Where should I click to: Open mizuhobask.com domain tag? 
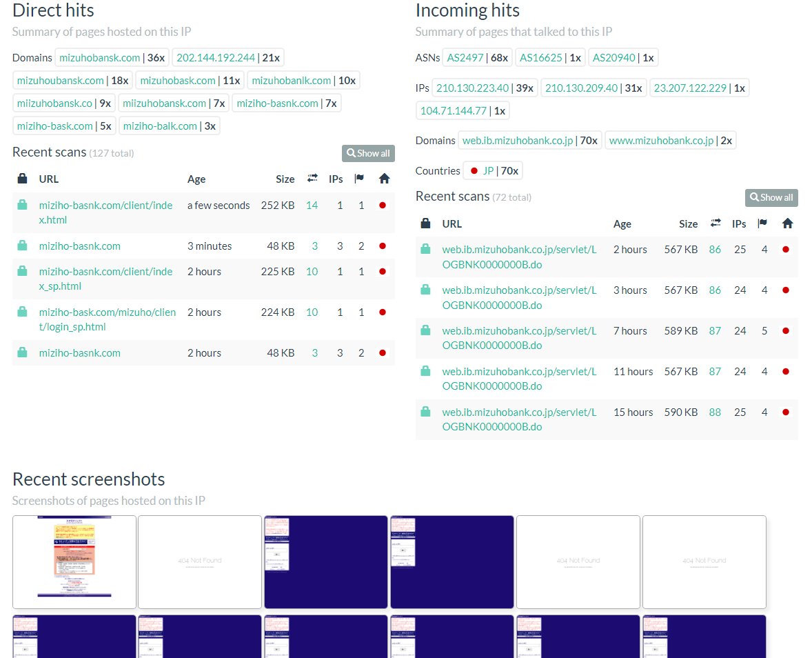click(178, 80)
